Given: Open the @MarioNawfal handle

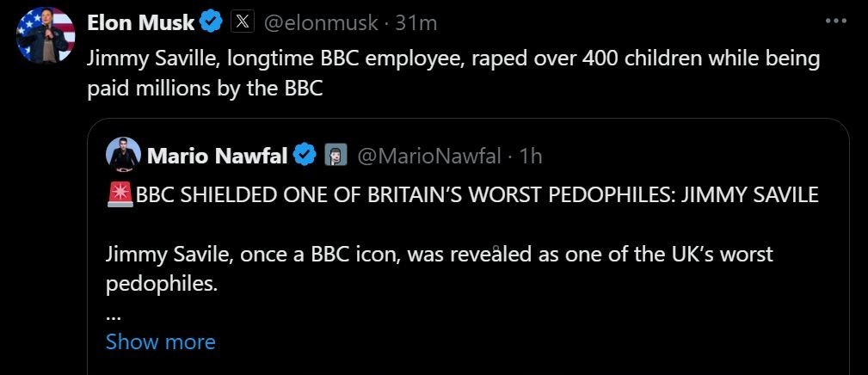Looking at the screenshot, I should click(x=428, y=156).
